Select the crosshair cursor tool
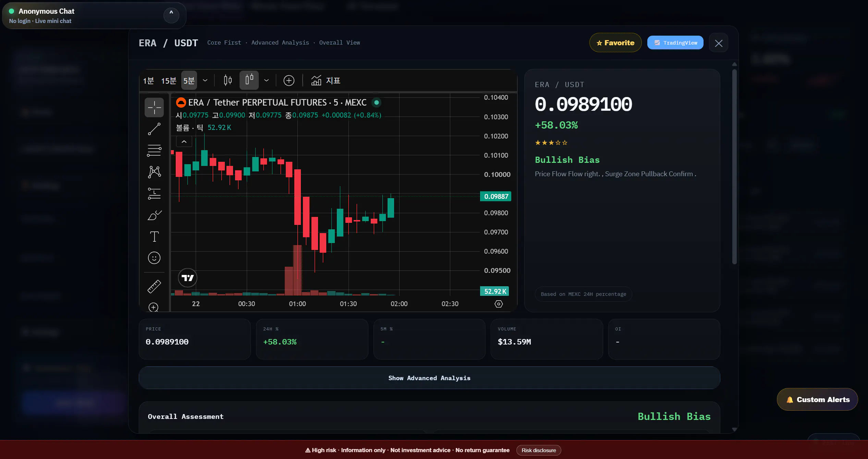Screen dimensions: 868x459 (x=154, y=107)
